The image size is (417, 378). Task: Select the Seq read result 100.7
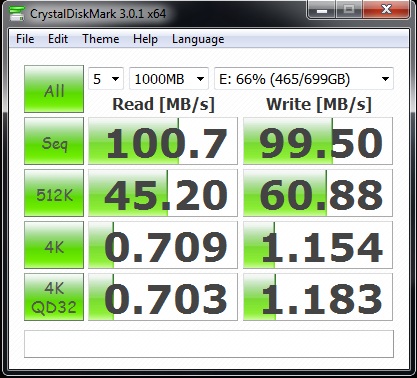tap(163, 141)
